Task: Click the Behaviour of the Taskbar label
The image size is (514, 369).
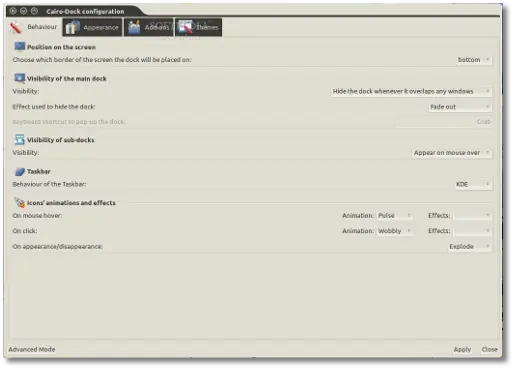Action: pyautogui.click(x=49, y=184)
